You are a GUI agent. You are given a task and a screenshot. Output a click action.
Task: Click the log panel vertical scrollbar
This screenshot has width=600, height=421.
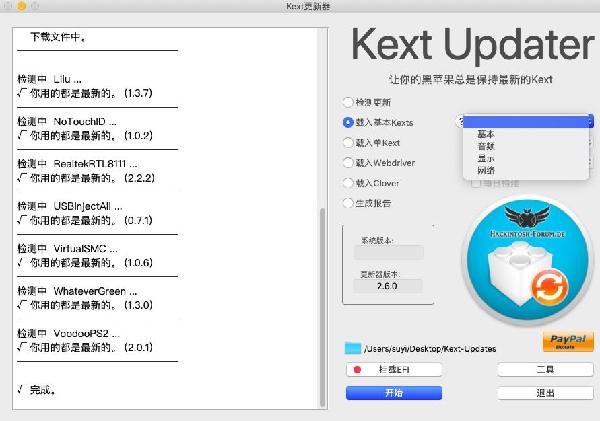[322, 300]
